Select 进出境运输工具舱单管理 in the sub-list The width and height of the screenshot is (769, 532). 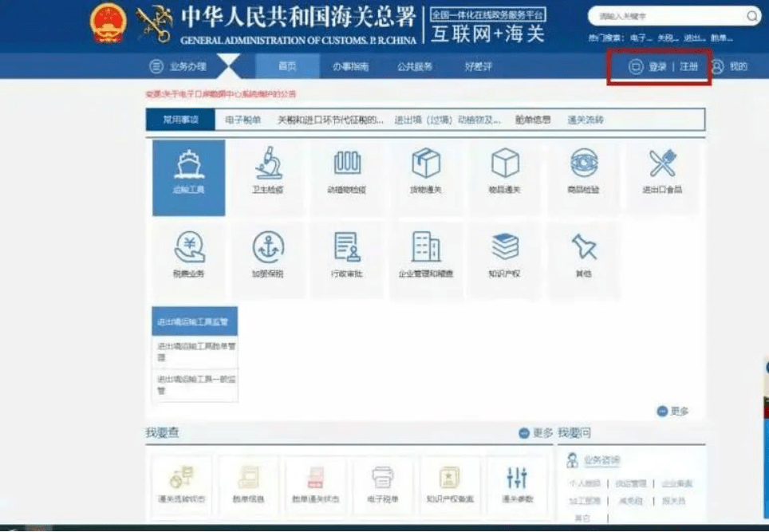tap(195, 352)
